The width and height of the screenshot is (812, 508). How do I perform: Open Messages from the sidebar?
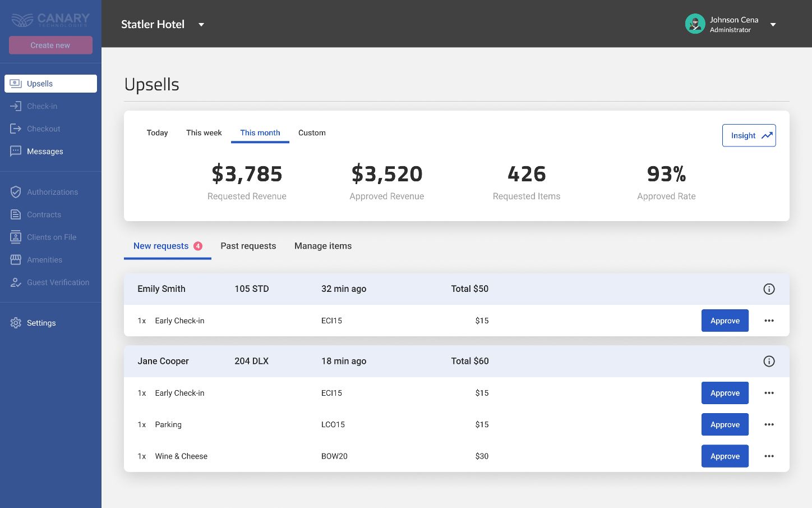[45, 152]
